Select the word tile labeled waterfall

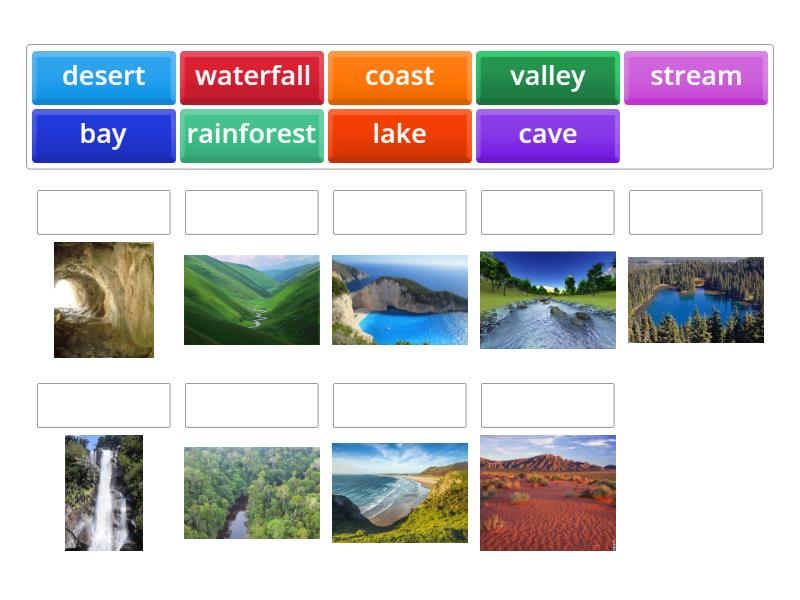click(251, 76)
